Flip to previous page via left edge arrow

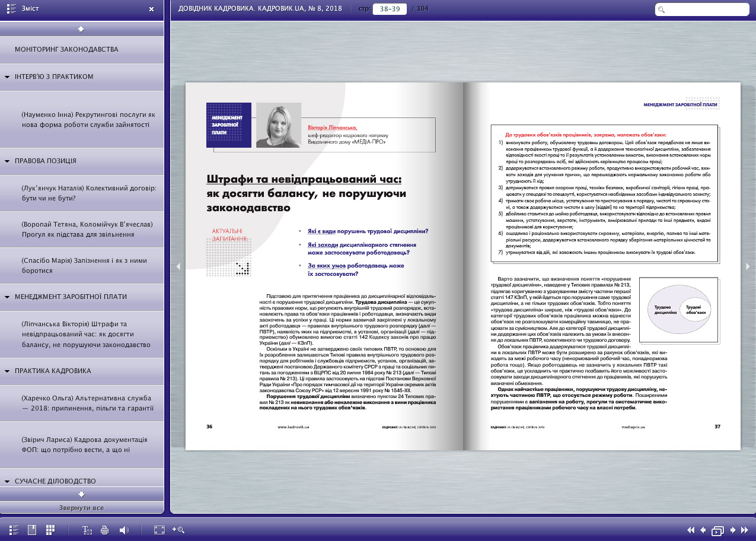(177, 266)
